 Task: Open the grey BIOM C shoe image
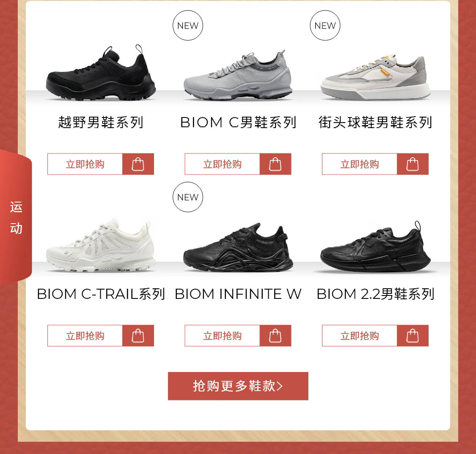coord(238,75)
